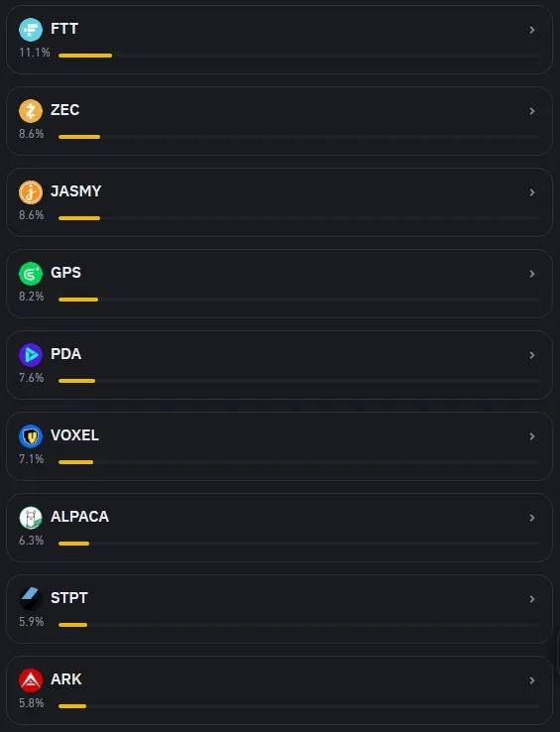Image resolution: width=560 pixels, height=732 pixels.
Task: Expand FTT row with chevron arrow
Action: [x=531, y=30]
